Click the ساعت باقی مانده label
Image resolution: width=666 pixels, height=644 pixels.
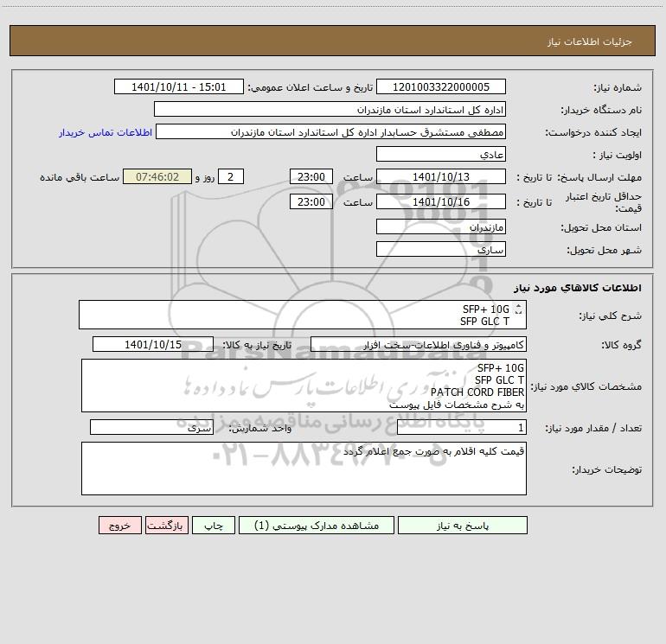pyautogui.click(x=80, y=177)
